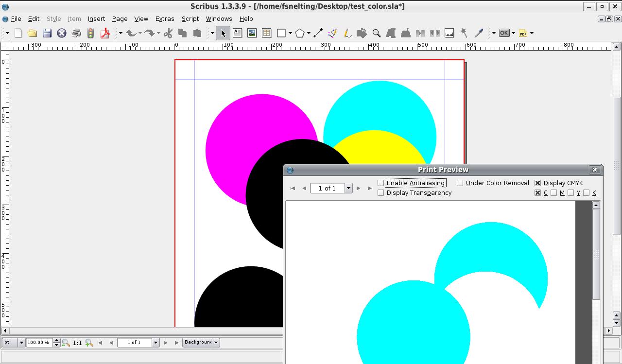Create a new document with the blank page icon
622x364 pixels.
click(18, 33)
